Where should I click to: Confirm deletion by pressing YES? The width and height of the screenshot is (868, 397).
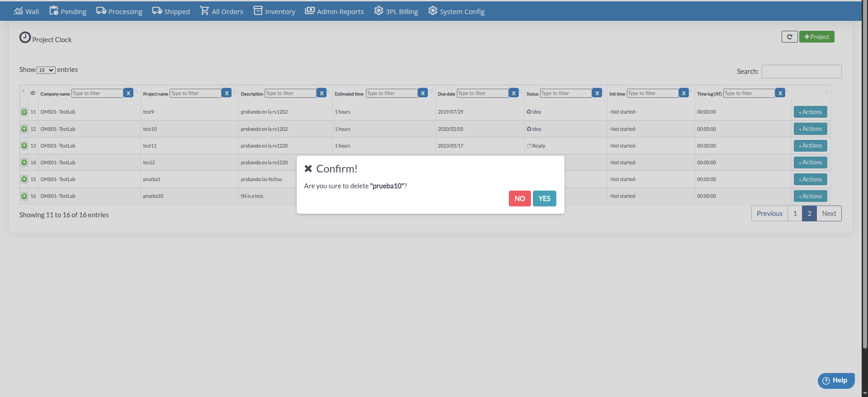click(x=544, y=199)
